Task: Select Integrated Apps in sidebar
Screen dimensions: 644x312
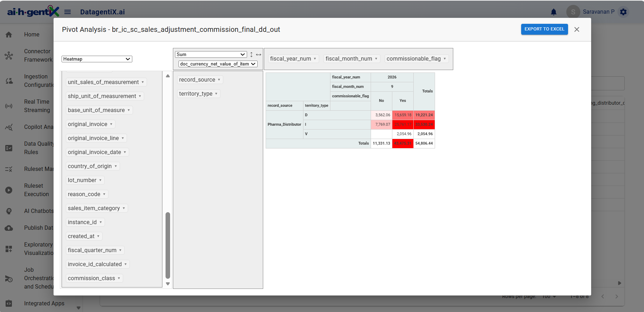Action: pos(44,304)
